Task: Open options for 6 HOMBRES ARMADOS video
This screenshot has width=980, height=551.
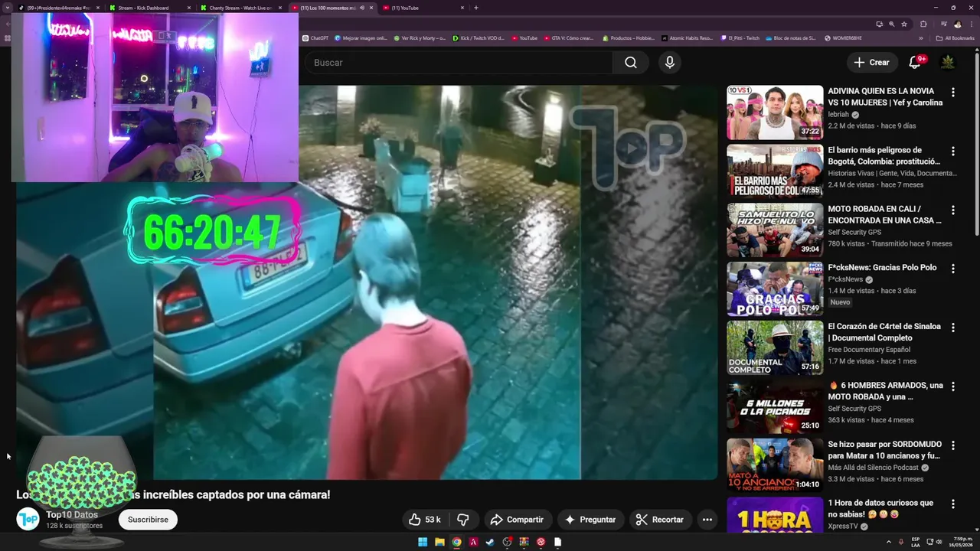Action: pos(953,386)
